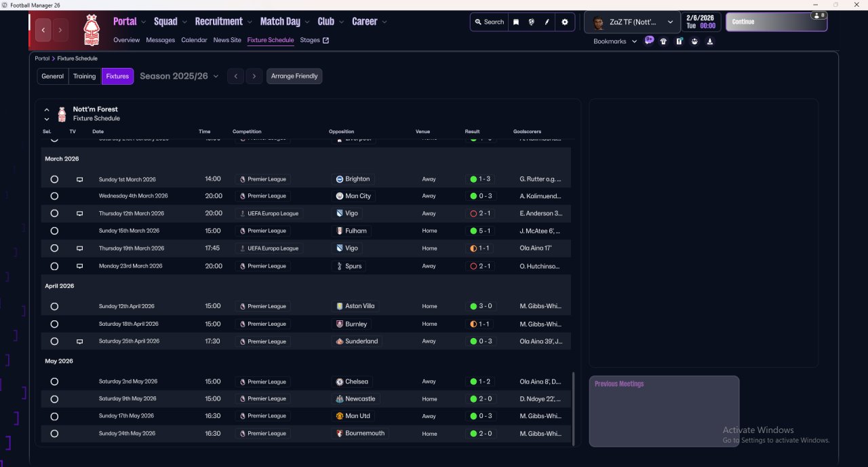This screenshot has width=868, height=467.
Task: Click the shirt icon in bookmarks bar
Action: tap(663, 41)
